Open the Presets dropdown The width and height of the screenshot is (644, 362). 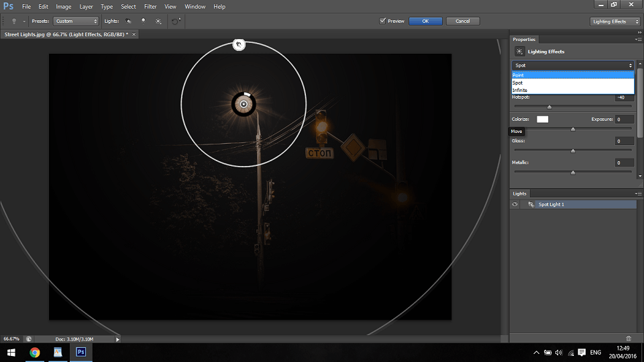75,21
